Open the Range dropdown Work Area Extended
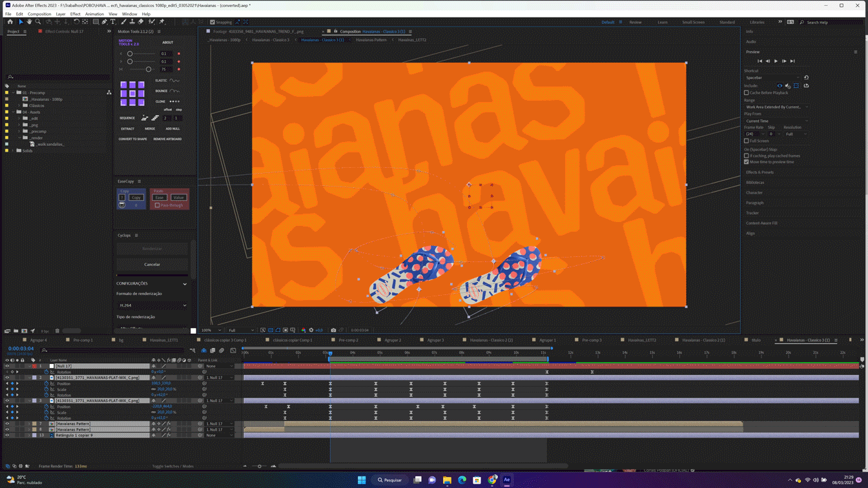This screenshot has height=488, width=868. click(776, 107)
